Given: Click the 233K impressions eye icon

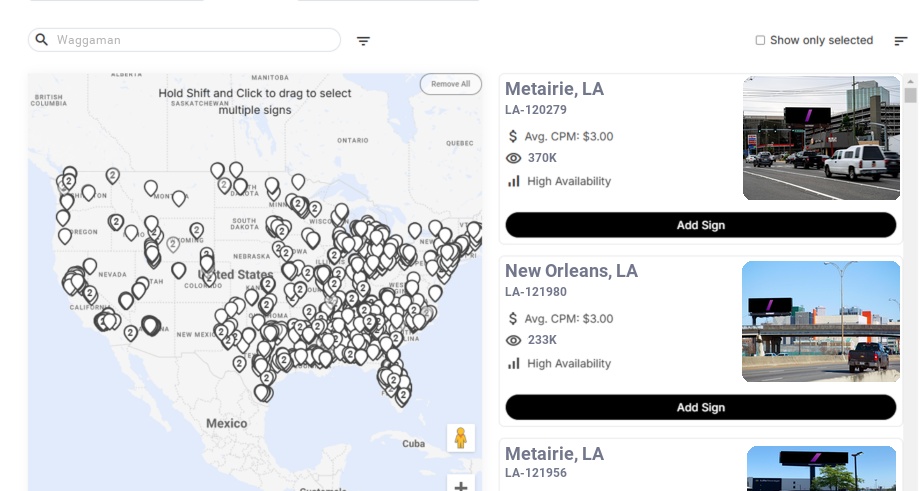Looking at the screenshot, I should [x=514, y=340].
